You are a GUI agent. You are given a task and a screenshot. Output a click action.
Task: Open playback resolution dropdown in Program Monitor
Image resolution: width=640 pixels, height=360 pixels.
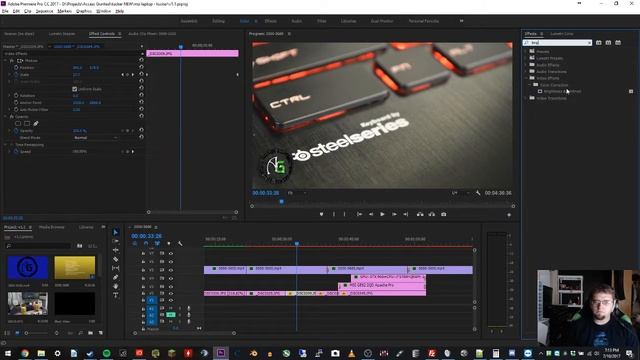coord(460,193)
